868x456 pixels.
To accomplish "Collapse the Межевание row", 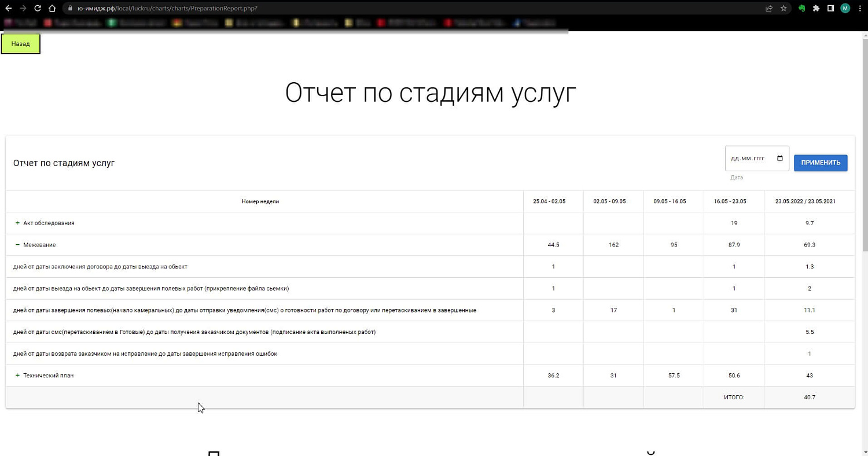I will 17,244.
